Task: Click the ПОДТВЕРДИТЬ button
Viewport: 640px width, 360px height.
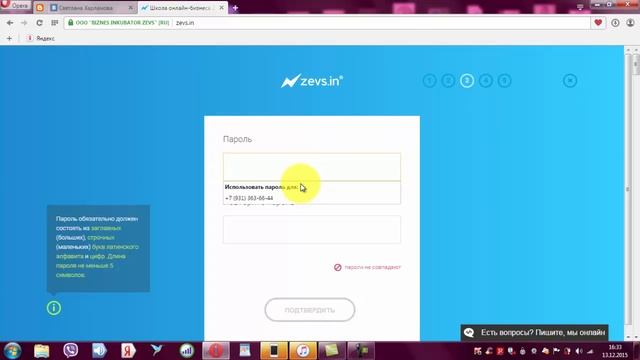Action: [310, 310]
